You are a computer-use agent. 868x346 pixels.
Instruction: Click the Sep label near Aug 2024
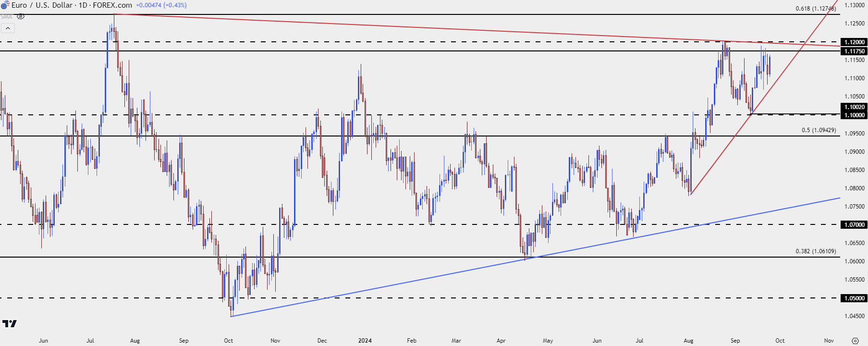point(735,341)
